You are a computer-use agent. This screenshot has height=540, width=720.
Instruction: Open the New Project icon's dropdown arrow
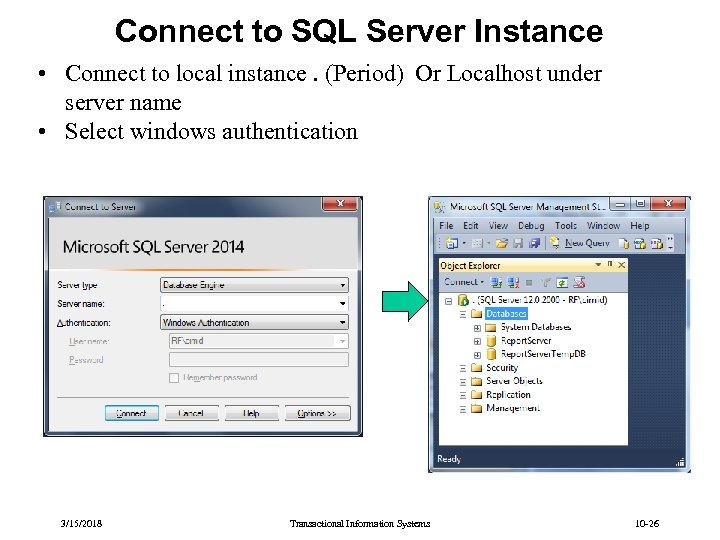click(x=464, y=243)
